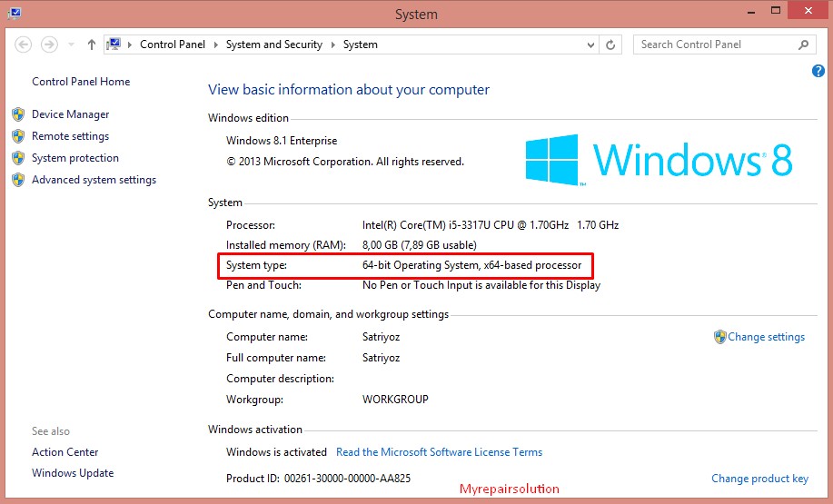Select the Windows 8.1 Enterprise text

coord(282,141)
